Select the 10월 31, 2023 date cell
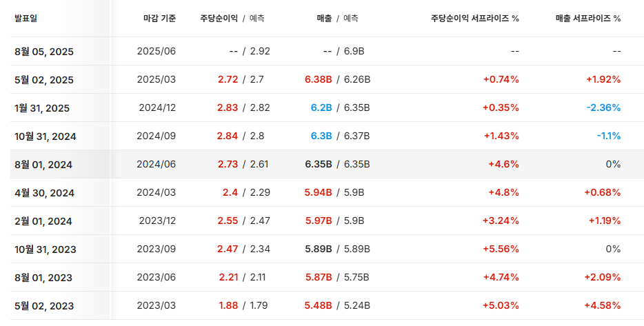Screen dimensions: 644x326 46,249
